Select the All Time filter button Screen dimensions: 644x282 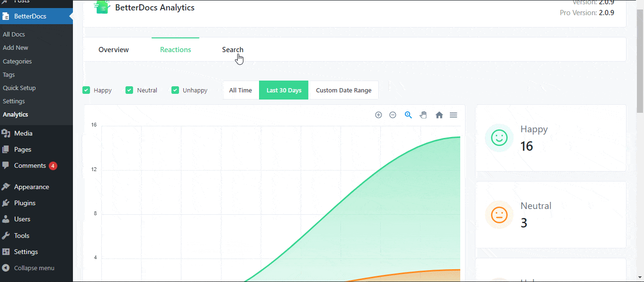point(241,90)
